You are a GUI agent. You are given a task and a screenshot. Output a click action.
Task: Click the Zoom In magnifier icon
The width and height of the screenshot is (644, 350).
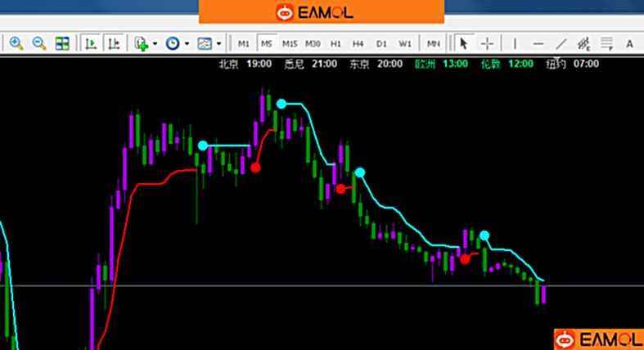click(x=16, y=43)
